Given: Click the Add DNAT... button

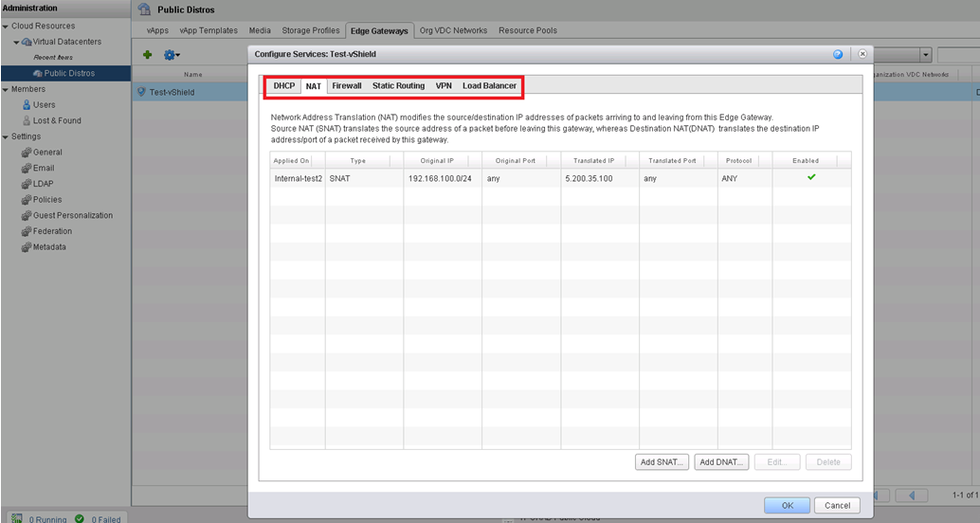Looking at the screenshot, I should click(x=721, y=462).
